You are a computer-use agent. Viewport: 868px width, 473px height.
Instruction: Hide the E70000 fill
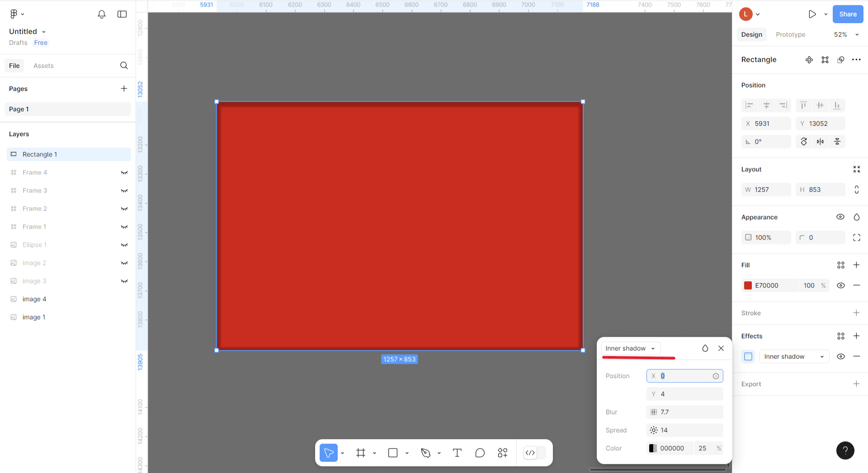click(840, 285)
